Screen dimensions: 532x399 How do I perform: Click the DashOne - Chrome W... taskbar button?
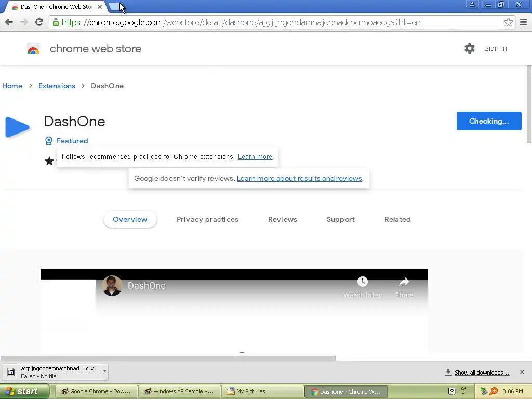[346, 392]
